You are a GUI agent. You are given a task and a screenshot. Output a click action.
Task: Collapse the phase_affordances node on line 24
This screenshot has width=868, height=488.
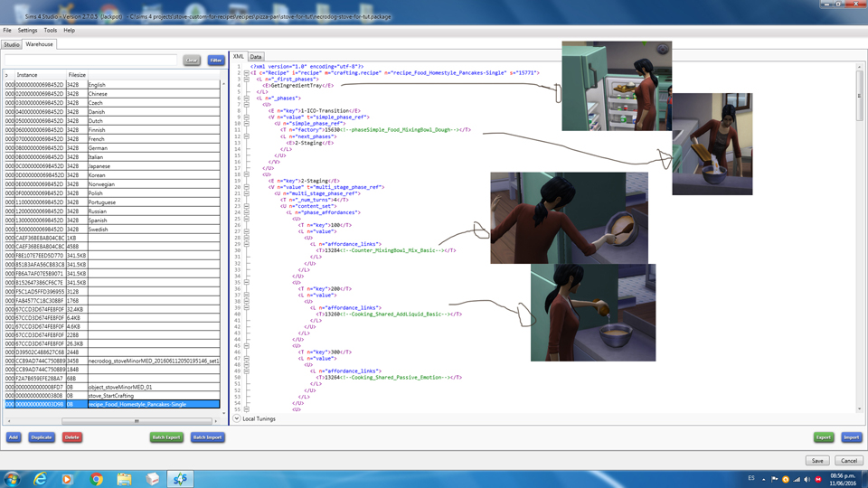pyautogui.click(x=246, y=212)
